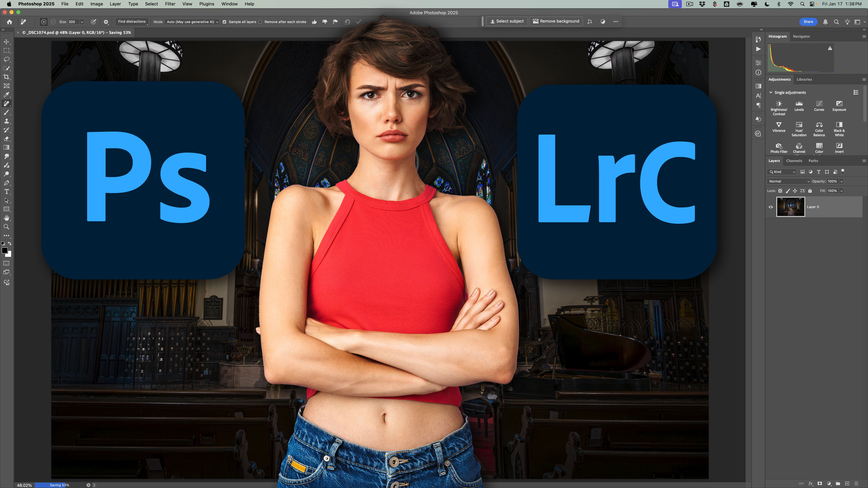Click the Layer 0 thumbnail
868x488 pixels.
pyautogui.click(x=790, y=207)
